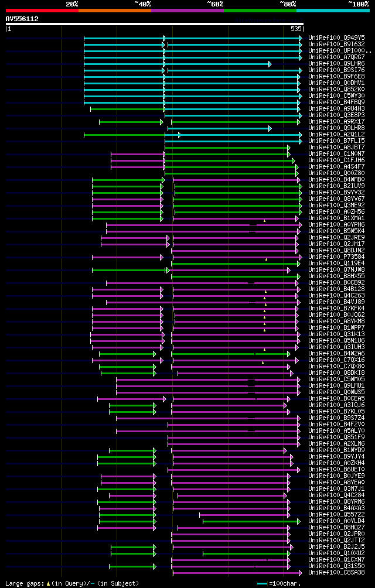This screenshot has height=588, width=375.
Task: Click hit label UniRef100_B4W2A6
Action: coord(336,354)
